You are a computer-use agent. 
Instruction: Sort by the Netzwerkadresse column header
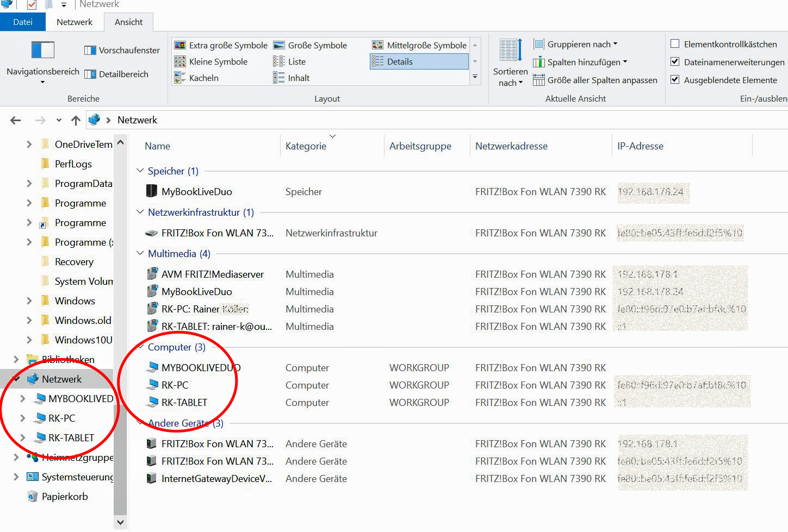511,146
